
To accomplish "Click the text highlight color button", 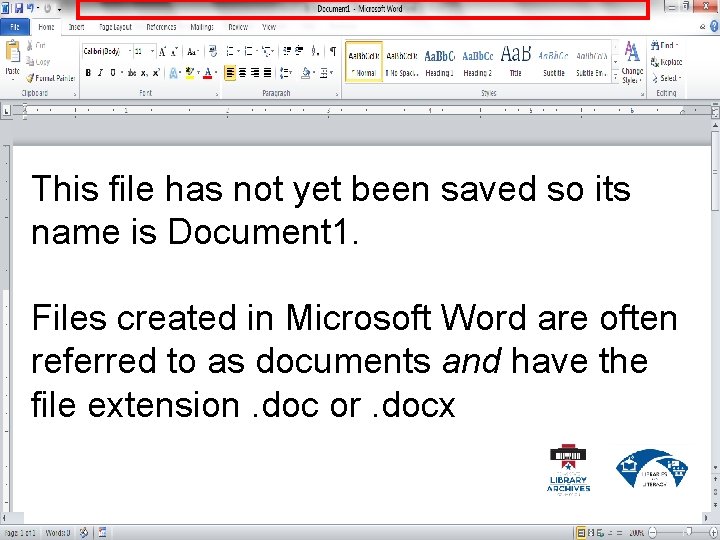I will coord(190,73).
